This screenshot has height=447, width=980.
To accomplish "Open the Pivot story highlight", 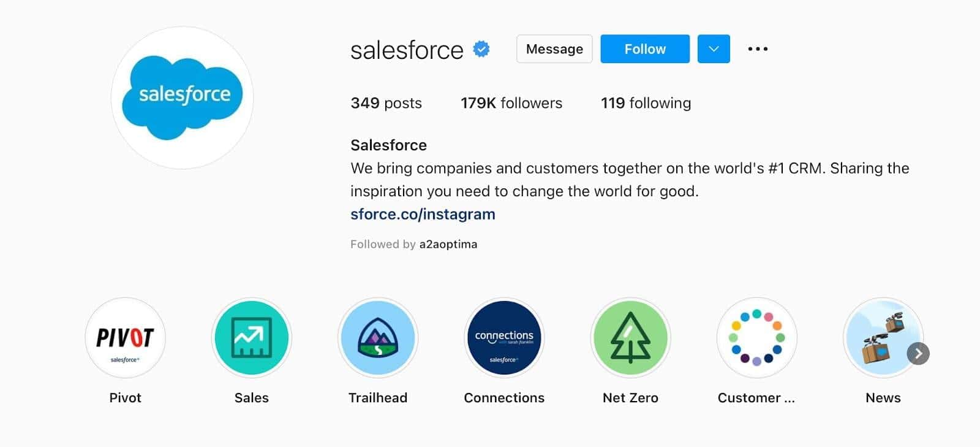I will [125, 338].
